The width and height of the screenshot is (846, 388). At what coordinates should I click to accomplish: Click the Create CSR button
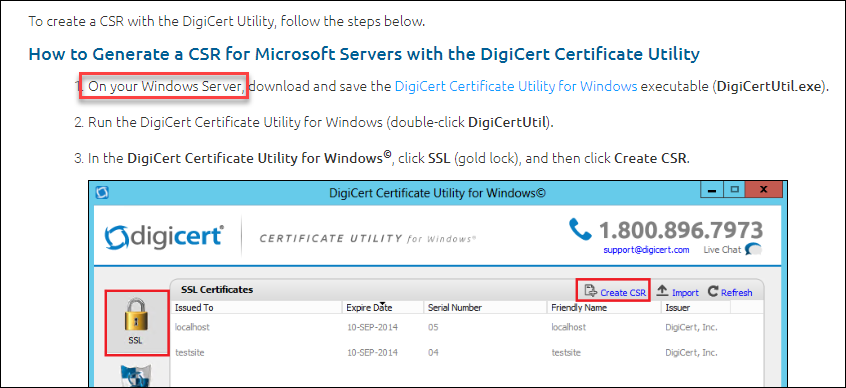click(613, 292)
